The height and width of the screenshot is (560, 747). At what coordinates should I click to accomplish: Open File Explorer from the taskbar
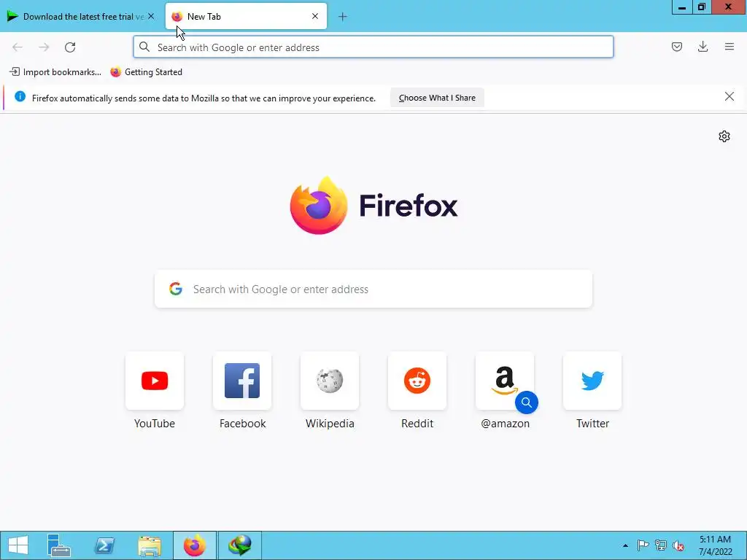click(x=149, y=545)
